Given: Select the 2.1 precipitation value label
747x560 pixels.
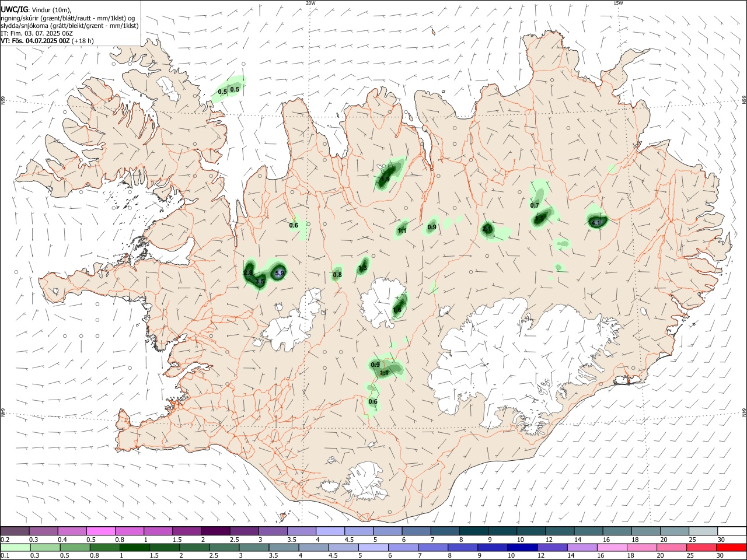Looking at the screenshot, I should pos(487,229).
